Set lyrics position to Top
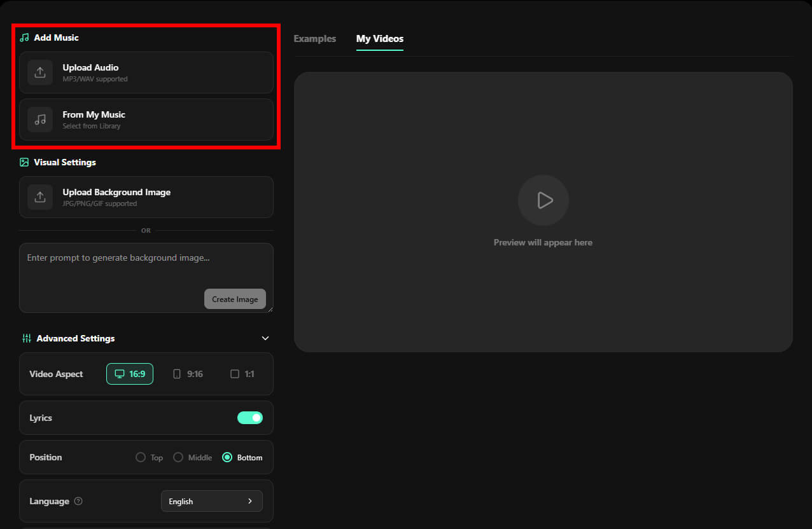This screenshot has width=812, height=529. 150,457
